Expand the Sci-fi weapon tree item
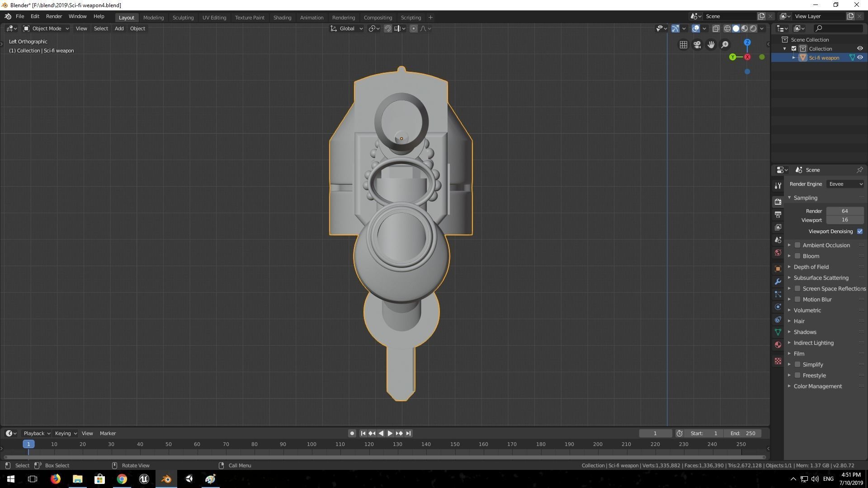The height and width of the screenshot is (488, 868). (x=794, y=58)
